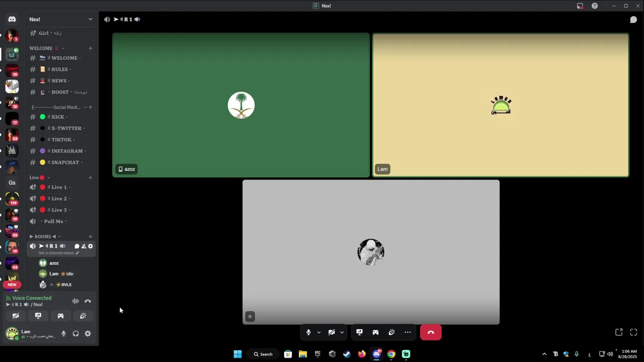Image resolution: width=644 pixels, height=362 pixels.
Task: Open the KICK text channel
Action: click(61, 117)
